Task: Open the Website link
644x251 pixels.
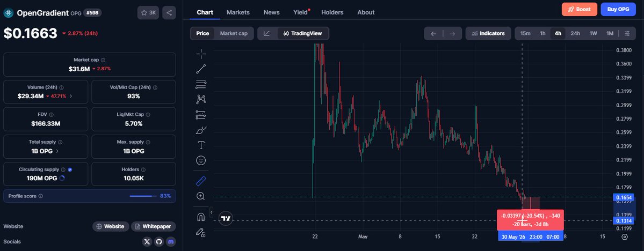Action: point(111,226)
